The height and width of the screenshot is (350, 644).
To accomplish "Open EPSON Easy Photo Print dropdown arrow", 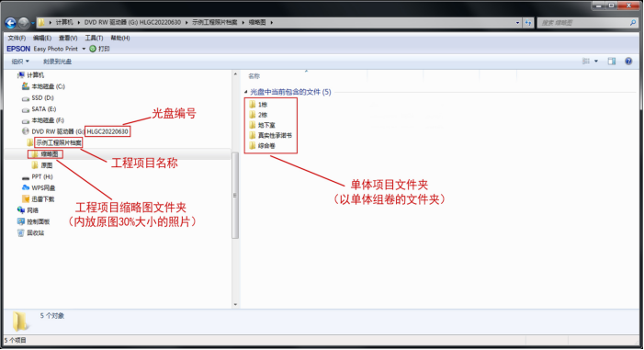I will point(84,49).
